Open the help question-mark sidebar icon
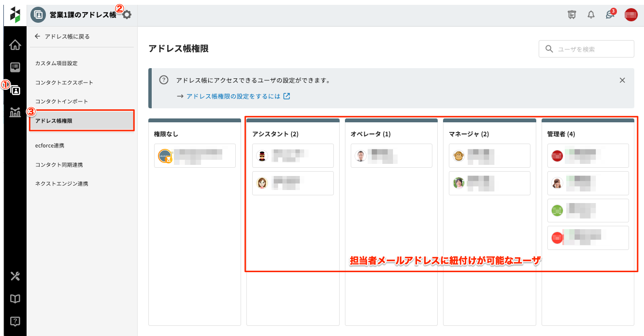 click(15, 321)
